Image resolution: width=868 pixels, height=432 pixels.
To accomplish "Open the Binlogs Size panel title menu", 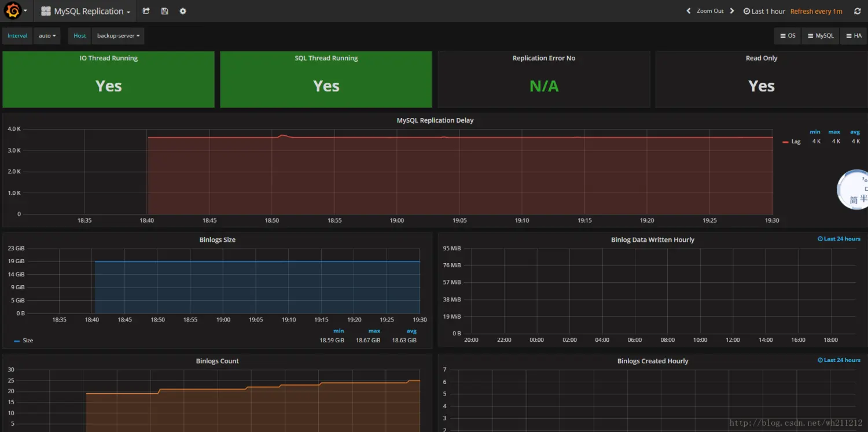I will tap(218, 239).
